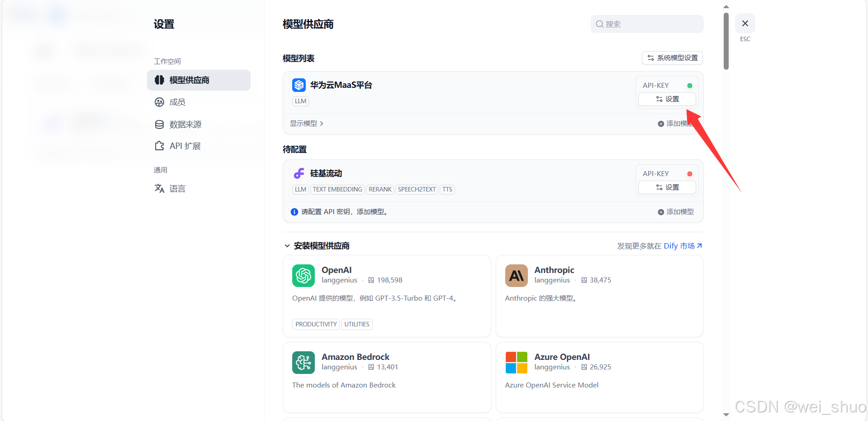Viewport: 868px width, 421px height.
Task: Click the scrollbar down arrow
Action: tap(726, 415)
